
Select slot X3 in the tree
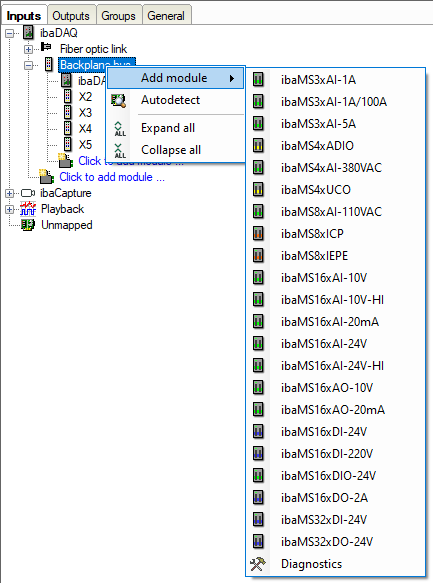point(85,113)
